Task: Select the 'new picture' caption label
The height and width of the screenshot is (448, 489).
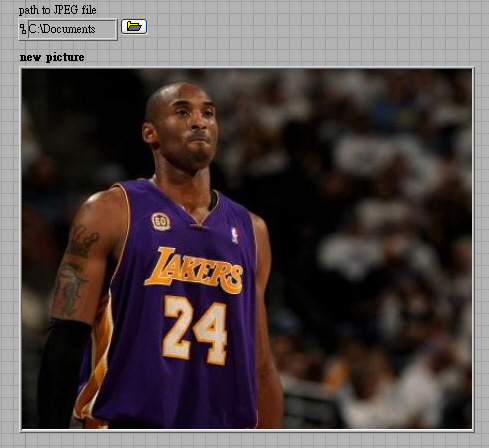Action: (52, 57)
